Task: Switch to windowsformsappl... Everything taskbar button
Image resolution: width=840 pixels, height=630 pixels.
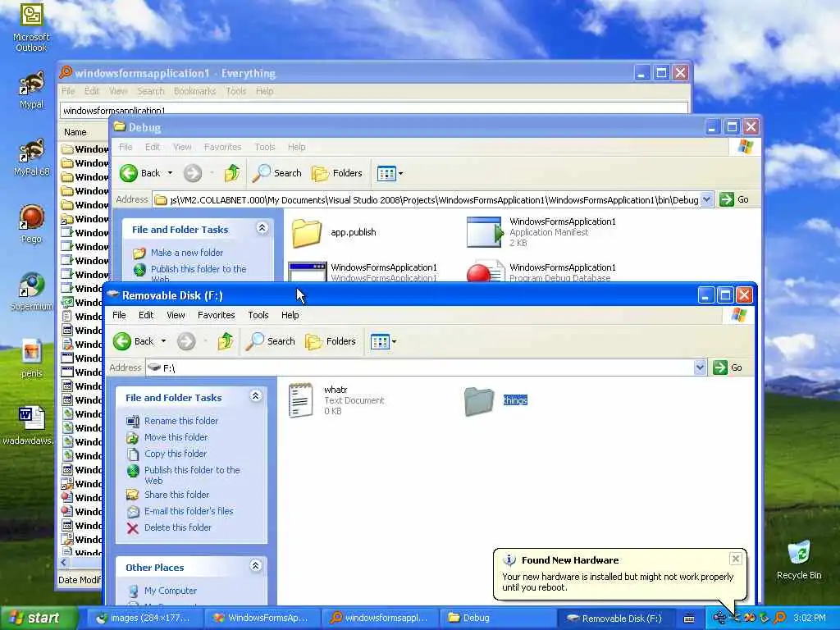Action: 379,619
